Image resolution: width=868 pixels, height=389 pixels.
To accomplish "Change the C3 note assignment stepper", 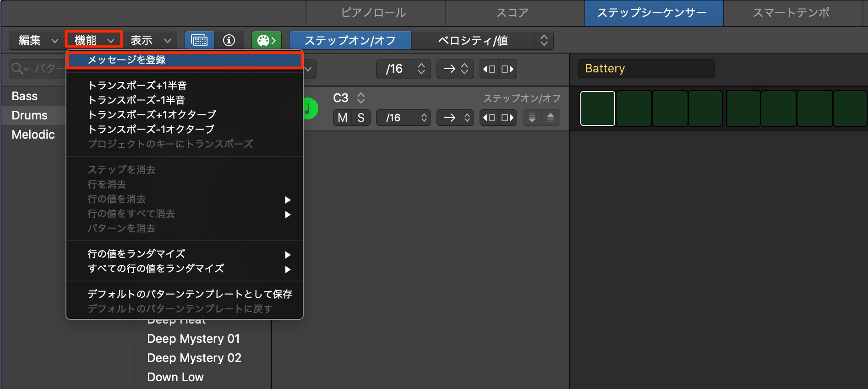I will click(x=361, y=98).
